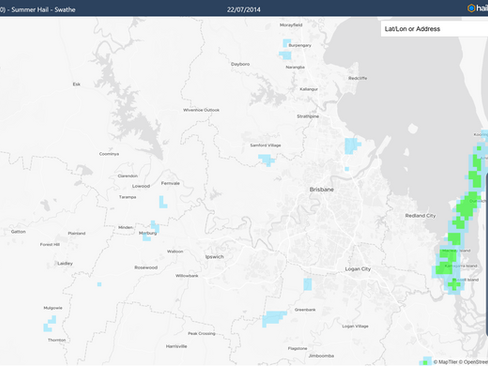Viewport: 488px width, 366px height.
Task: Click the Lat/Lon or Address search field
Action: 434,29
